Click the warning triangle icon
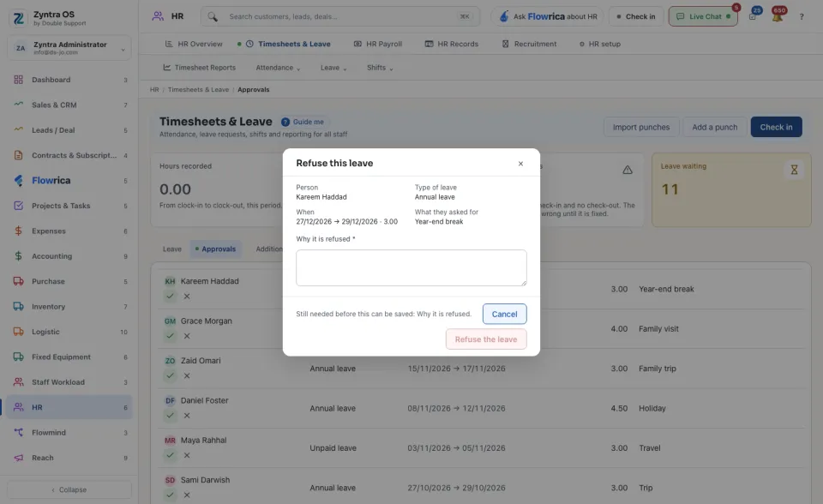The height and width of the screenshot is (504, 823). coord(628,170)
